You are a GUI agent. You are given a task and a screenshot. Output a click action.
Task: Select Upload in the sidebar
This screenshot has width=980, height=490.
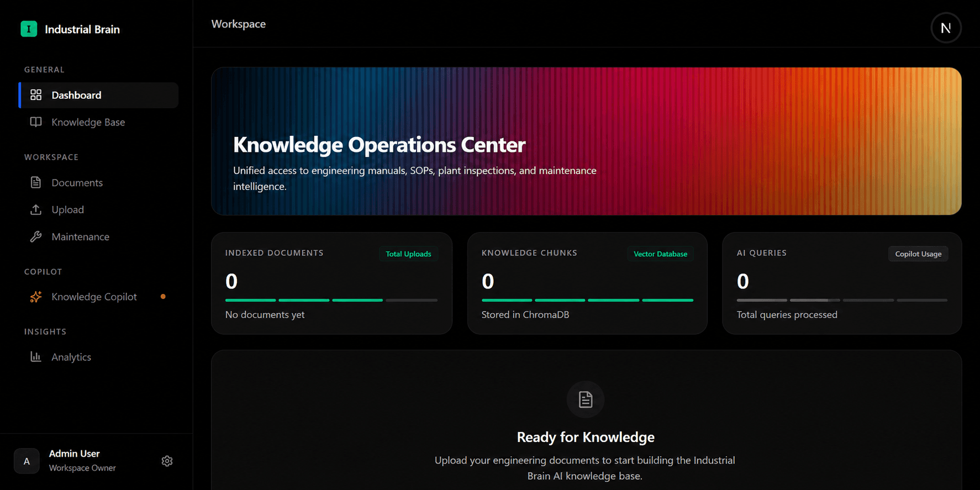pyautogui.click(x=98, y=209)
